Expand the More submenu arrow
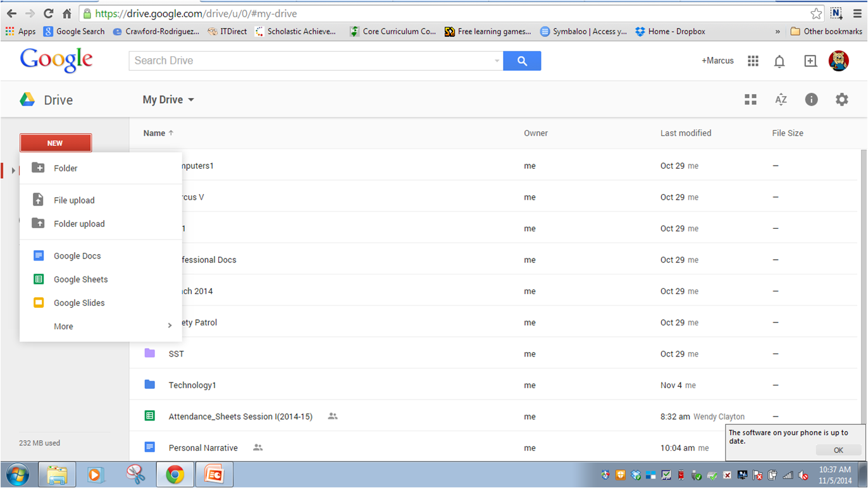 [170, 326]
